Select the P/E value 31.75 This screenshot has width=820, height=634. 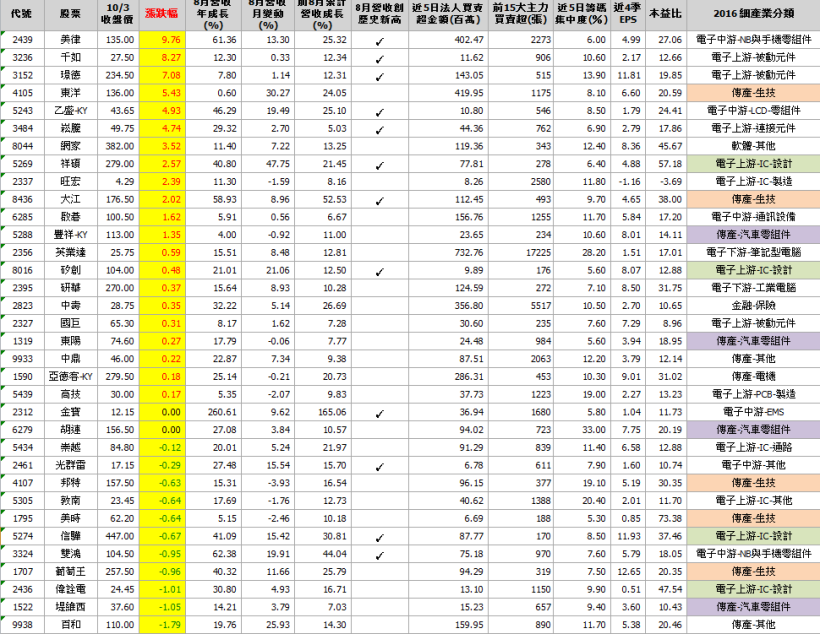pyautogui.click(x=669, y=288)
